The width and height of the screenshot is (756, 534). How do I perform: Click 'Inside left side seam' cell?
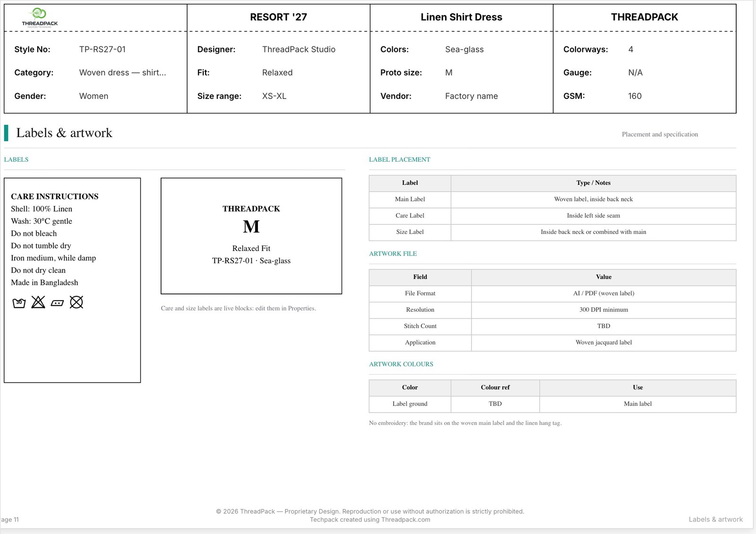coord(593,215)
